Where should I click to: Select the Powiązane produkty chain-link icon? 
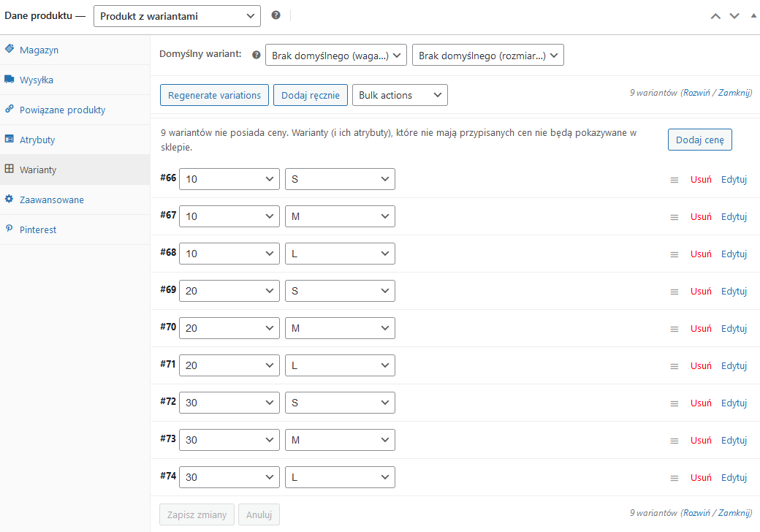pos(9,110)
